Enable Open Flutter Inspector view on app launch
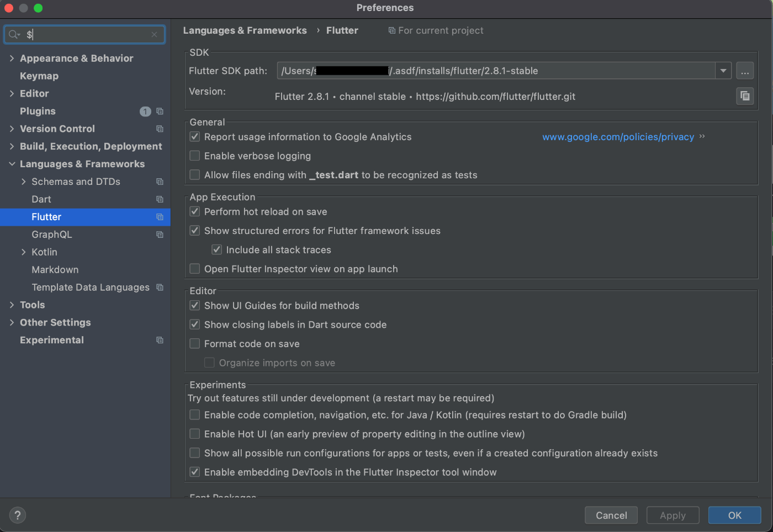773x532 pixels. [x=195, y=269]
